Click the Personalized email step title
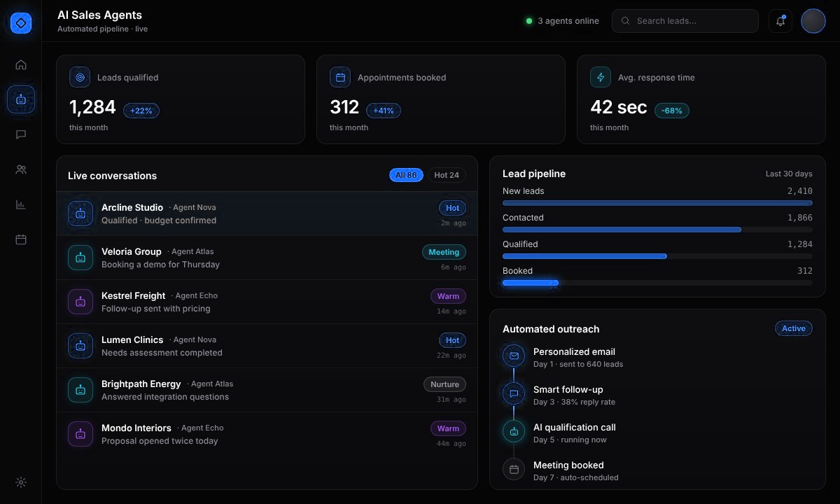 coord(574,351)
